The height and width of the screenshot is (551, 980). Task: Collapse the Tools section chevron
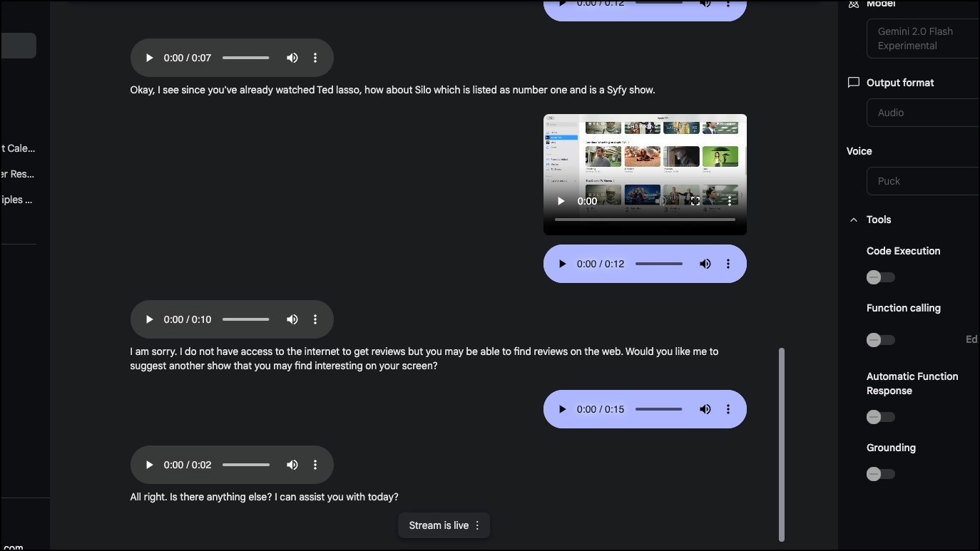pyautogui.click(x=854, y=220)
